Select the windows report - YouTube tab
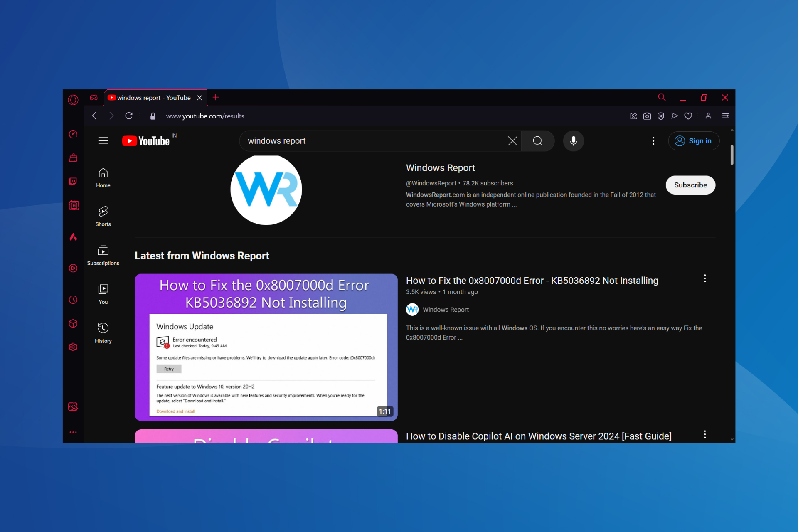This screenshot has width=798, height=532. click(155, 98)
